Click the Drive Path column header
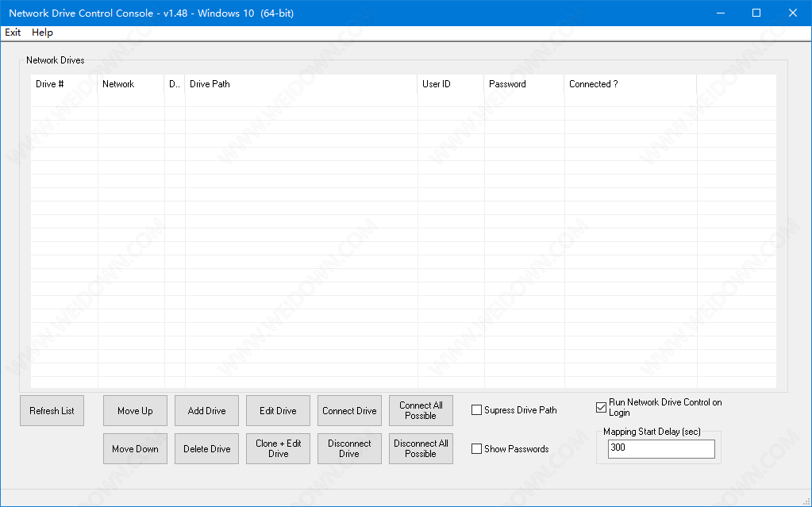Screen dimensions: 812x507 [x=301, y=84]
